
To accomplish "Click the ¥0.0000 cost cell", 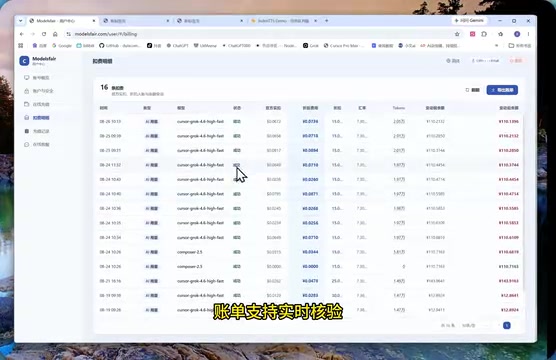I will (x=310, y=266).
